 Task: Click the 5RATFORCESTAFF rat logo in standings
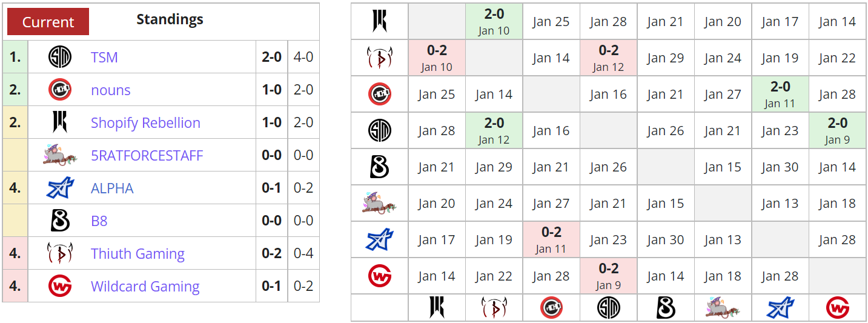(59, 155)
